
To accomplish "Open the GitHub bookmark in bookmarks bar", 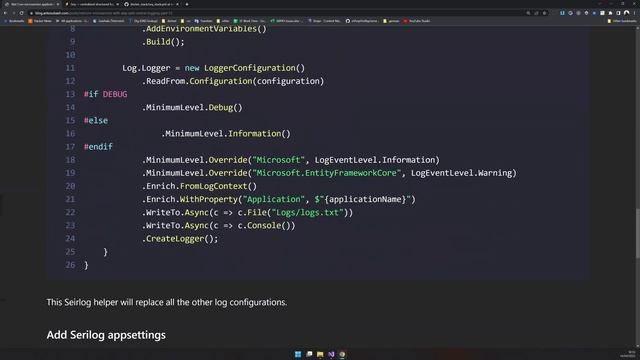I will [362, 21].
